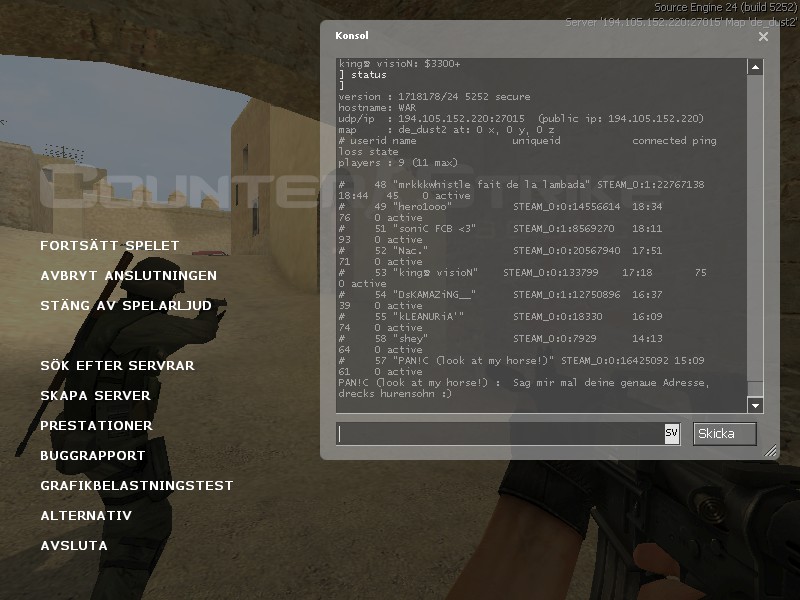
Task: Click player name "shey" in status list
Action: coord(411,338)
